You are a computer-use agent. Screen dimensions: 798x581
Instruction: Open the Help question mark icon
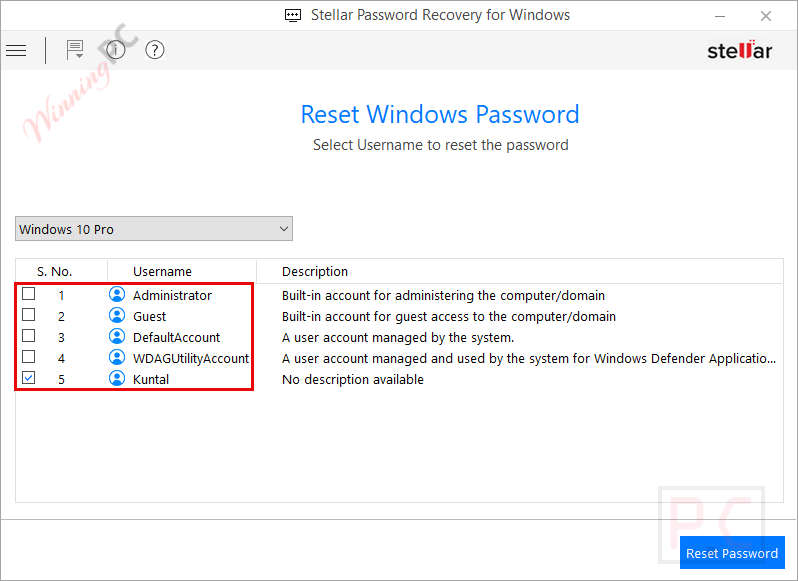pos(155,50)
